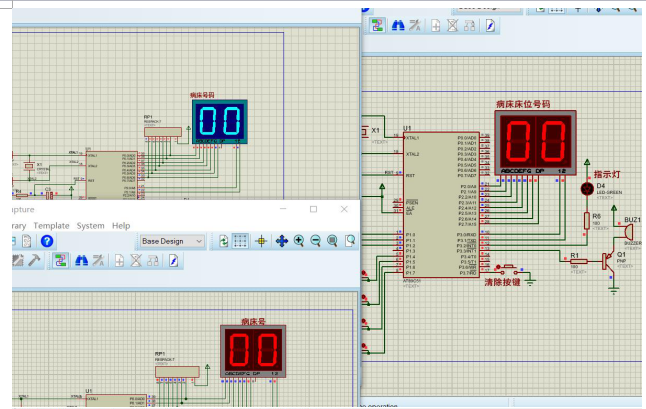Select the cyan 7-segment display top-left
Image resolution: width=646 pixels, height=409 pixels.
(220, 122)
